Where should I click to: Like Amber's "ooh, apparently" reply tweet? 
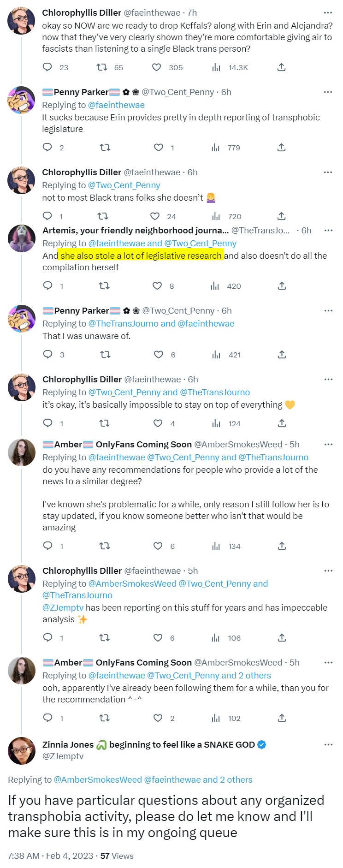(158, 718)
